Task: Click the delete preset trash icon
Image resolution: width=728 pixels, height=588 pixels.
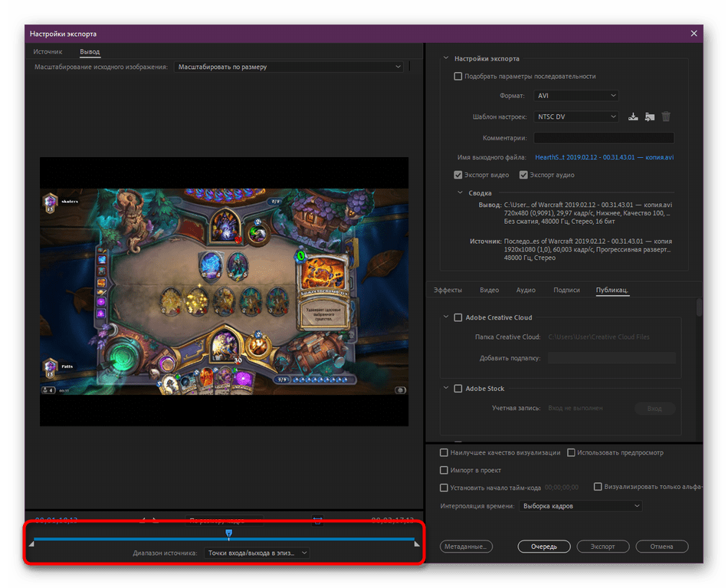Action: tap(666, 117)
